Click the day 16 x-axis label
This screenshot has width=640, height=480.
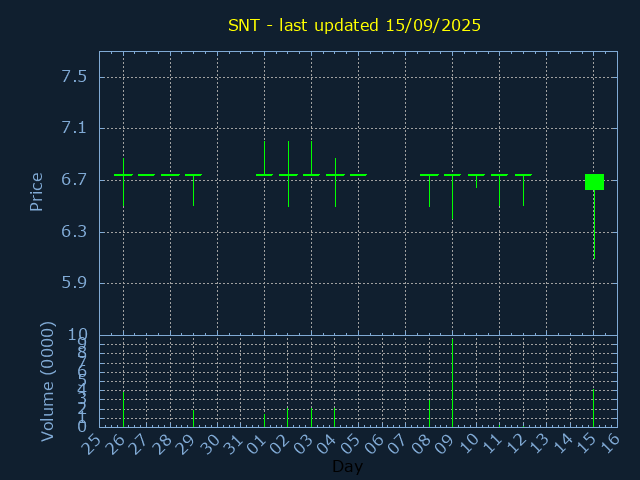coord(611,444)
